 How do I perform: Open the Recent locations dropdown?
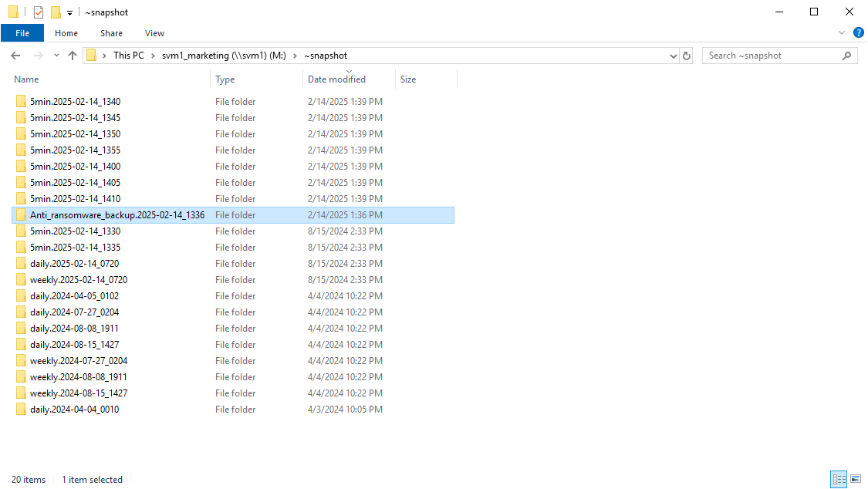(56, 56)
